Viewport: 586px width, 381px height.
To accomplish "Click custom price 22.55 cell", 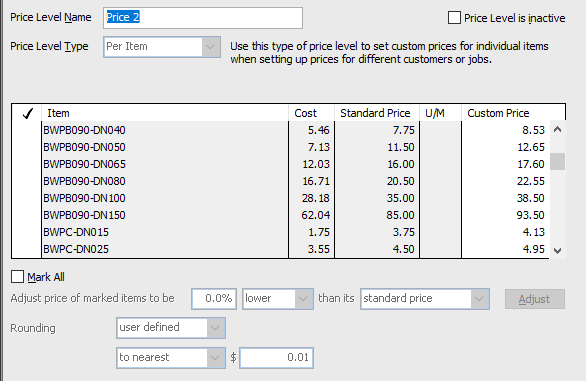I will click(506, 181).
